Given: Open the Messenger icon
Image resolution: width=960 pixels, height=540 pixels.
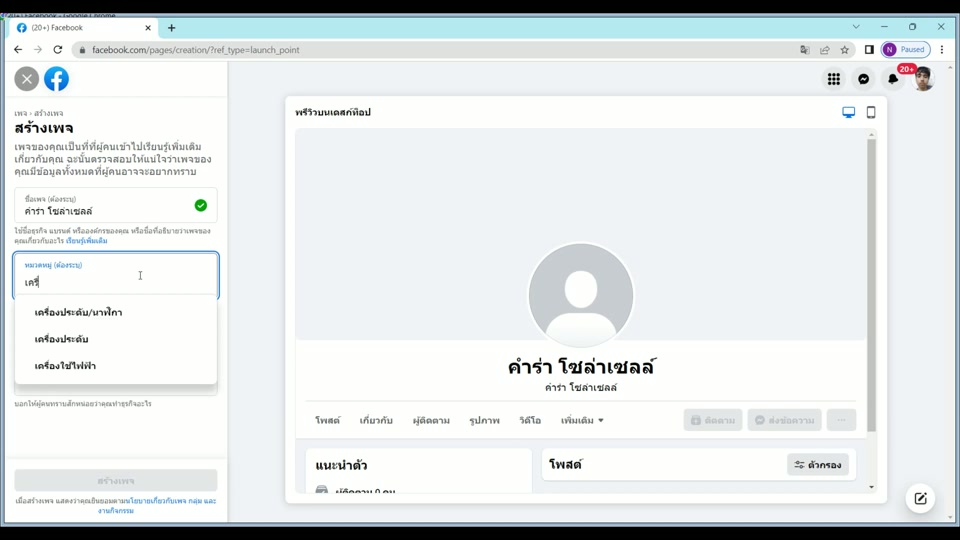Looking at the screenshot, I should tap(863, 79).
